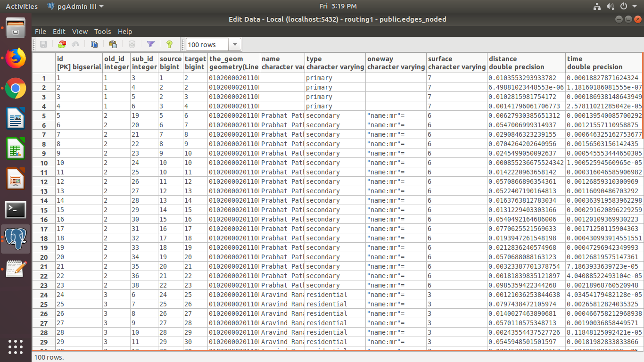
Task: Open LibreOffice Impress from the dock
Action: point(16,179)
